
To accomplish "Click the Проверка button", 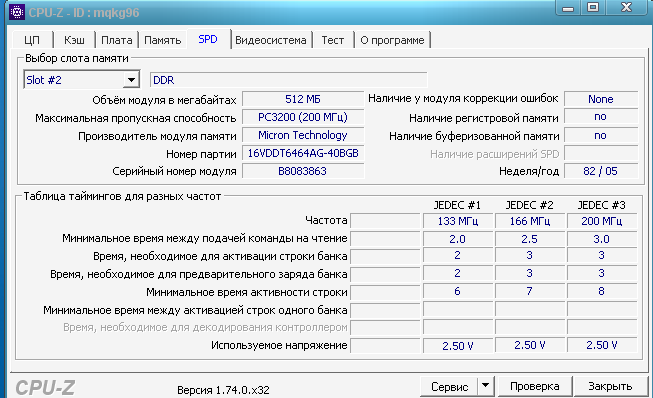I will point(535,386).
